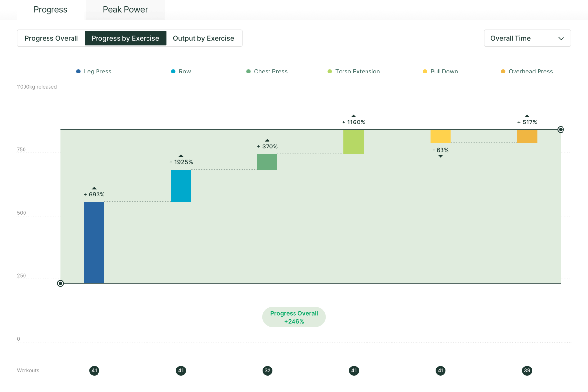Switch to Output by Exercise view

point(204,38)
